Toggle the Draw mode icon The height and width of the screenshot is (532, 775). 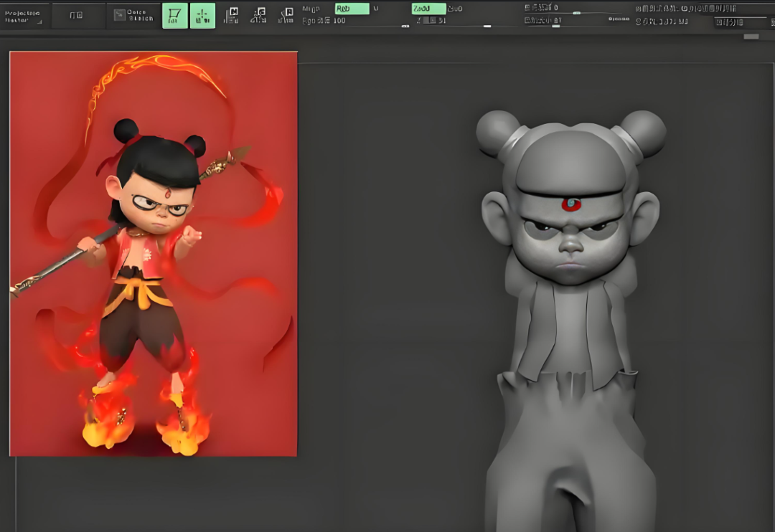[202, 16]
